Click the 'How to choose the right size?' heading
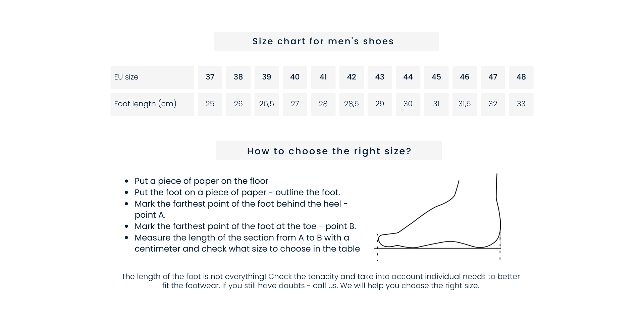Image resolution: width=644 pixels, height=322 pixels. [329, 151]
